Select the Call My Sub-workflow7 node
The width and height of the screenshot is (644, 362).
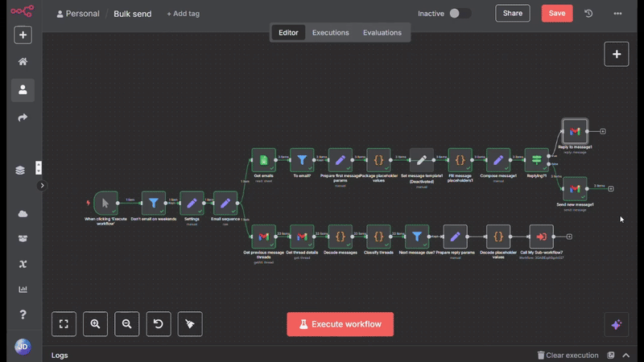pyautogui.click(x=541, y=237)
